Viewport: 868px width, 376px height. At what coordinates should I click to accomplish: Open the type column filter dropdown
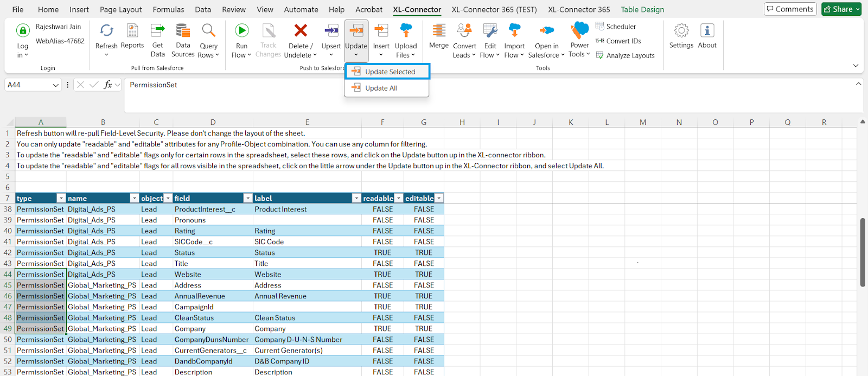[61, 198]
